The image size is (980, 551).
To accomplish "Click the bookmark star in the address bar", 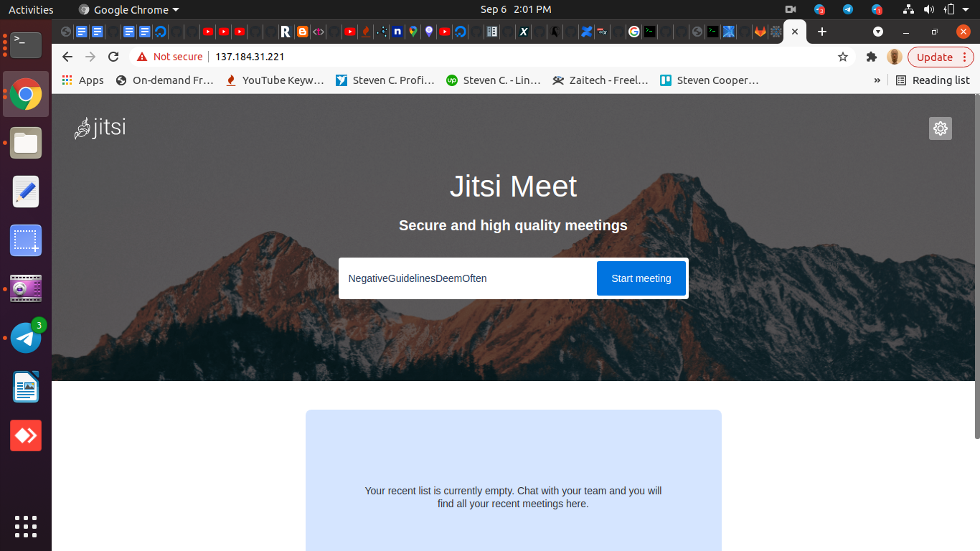I will pyautogui.click(x=842, y=57).
